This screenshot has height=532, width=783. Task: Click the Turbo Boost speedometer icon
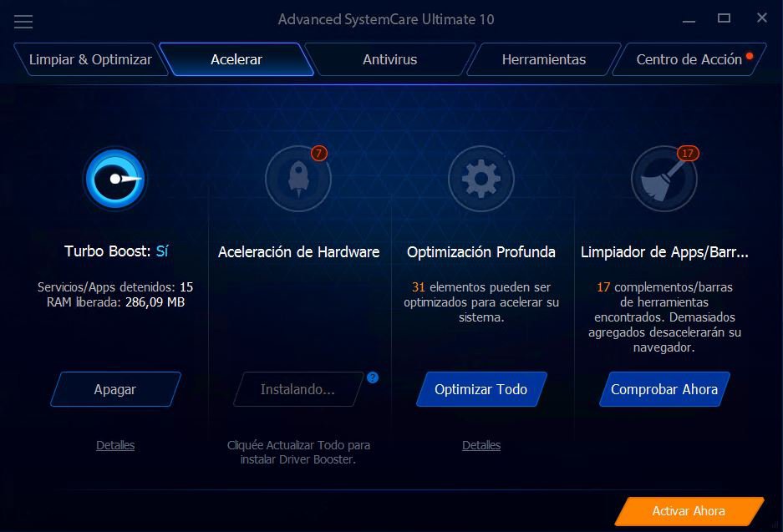point(115,179)
